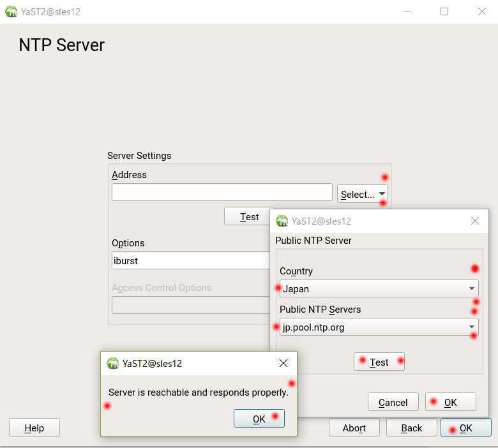Viewport: 498px width, 448px height.
Task: Open the Country dropdown showing Japan
Action: click(x=379, y=288)
